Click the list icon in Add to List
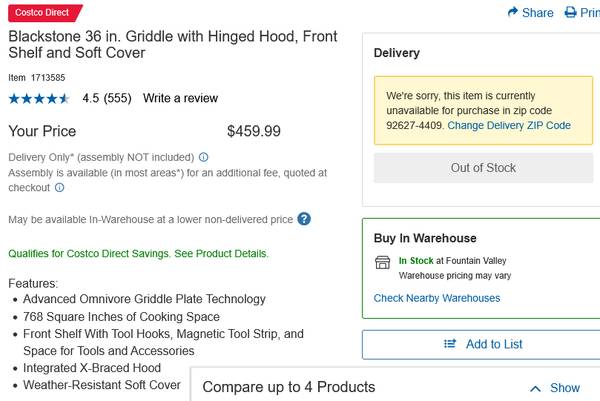600x401 pixels. tap(450, 344)
